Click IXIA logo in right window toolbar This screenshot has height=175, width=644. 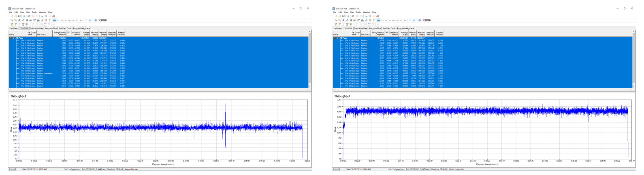coord(426,20)
